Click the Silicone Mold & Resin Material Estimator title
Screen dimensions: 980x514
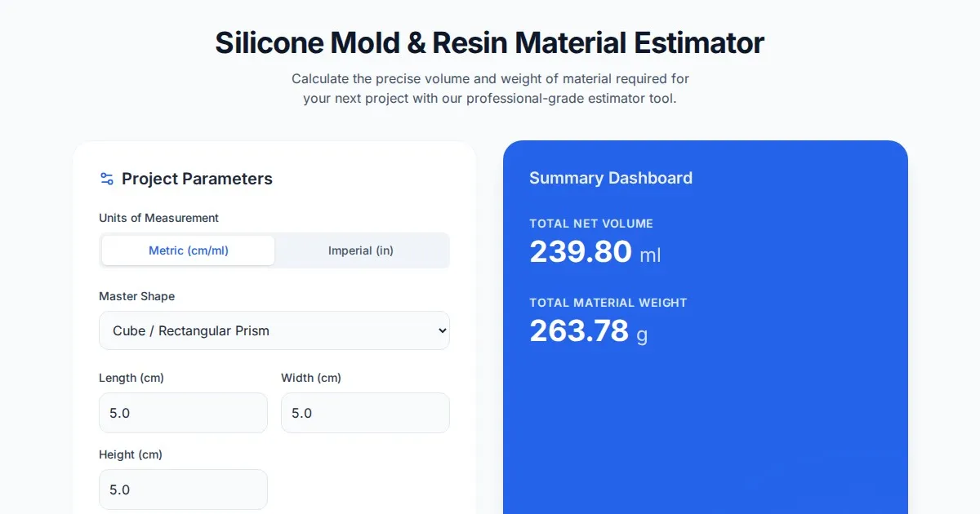point(489,42)
